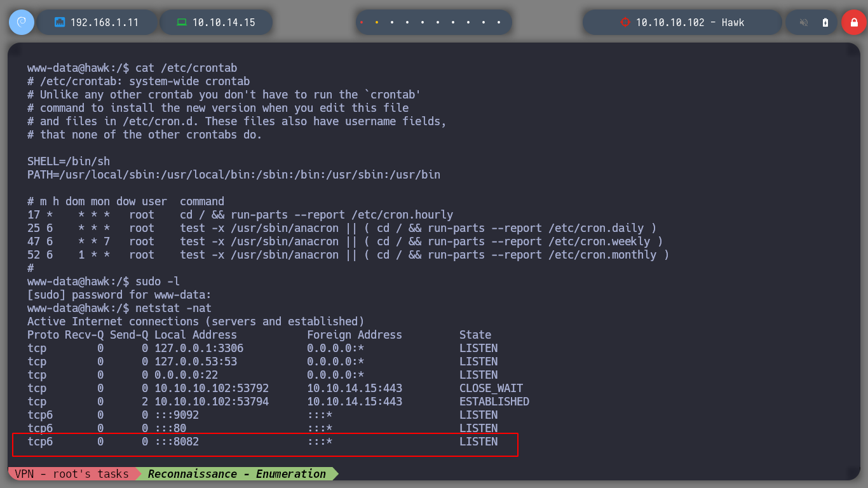Viewport: 868px width, 488px height.
Task: Click the 127.0.0.1:3306 local address
Action: pos(199,348)
